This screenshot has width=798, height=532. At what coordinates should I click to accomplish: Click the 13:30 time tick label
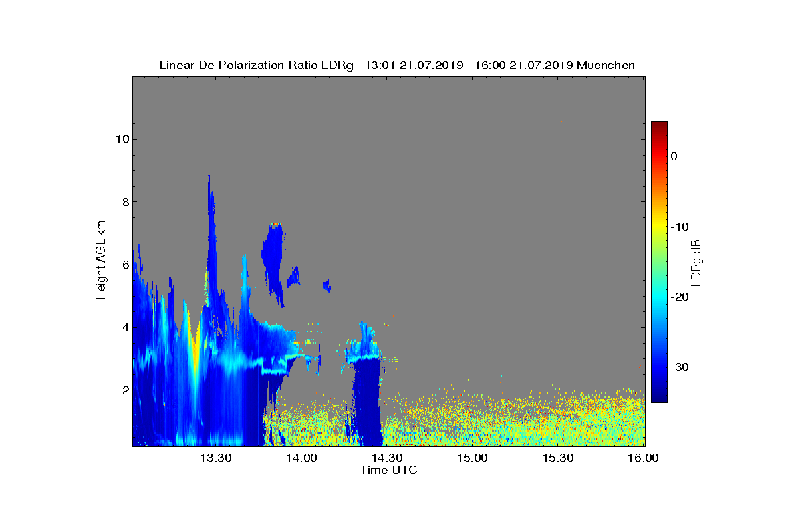[x=215, y=458]
